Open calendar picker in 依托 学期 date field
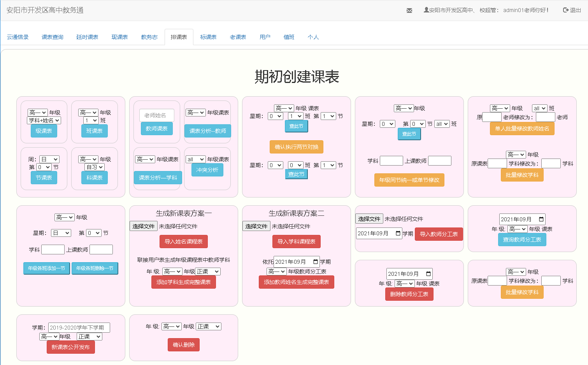Screen dimensions: 588x365 (316, 262)
